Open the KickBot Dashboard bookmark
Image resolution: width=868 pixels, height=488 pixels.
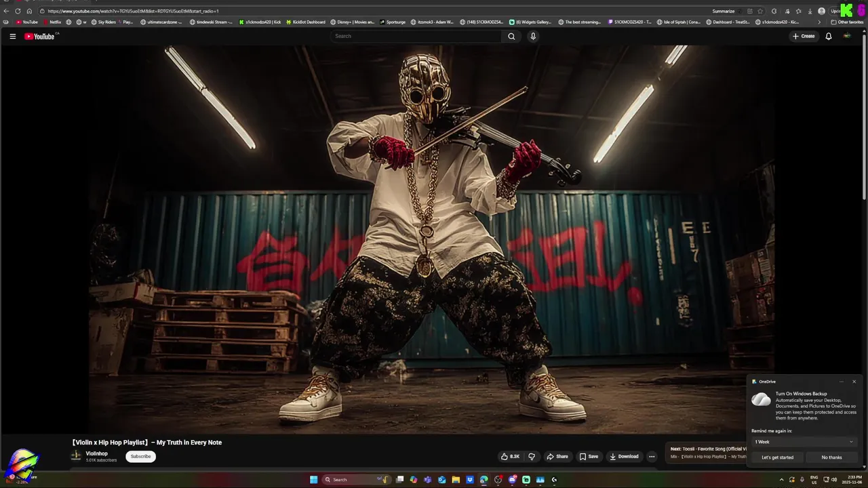coord(306,22)
